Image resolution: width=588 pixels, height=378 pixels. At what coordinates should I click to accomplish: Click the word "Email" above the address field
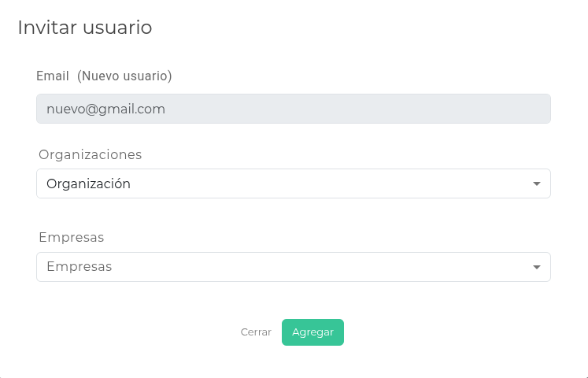pos(53,76)
